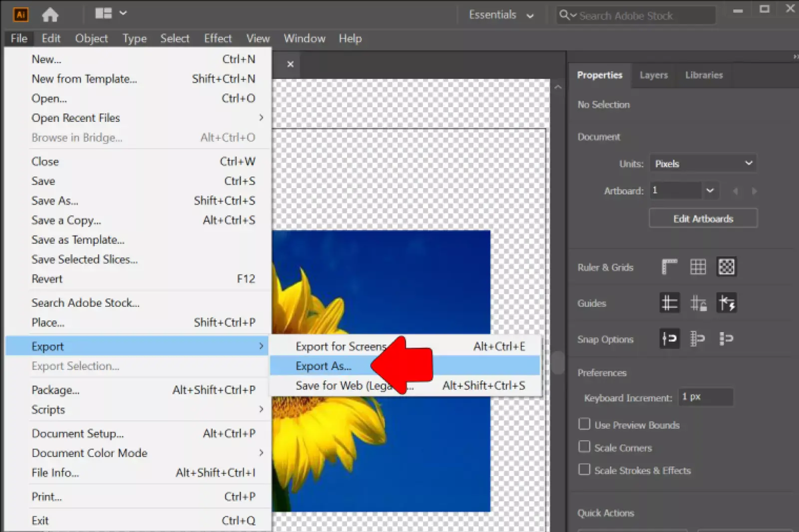Choose Save a Copy...
This screenshot has width=799, height=532.
coord(138,220)
